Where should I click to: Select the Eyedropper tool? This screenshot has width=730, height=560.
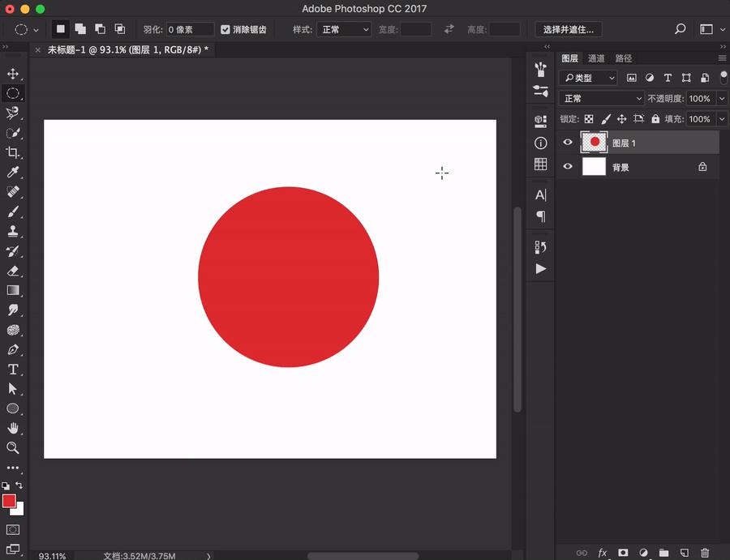pos(13,172)
